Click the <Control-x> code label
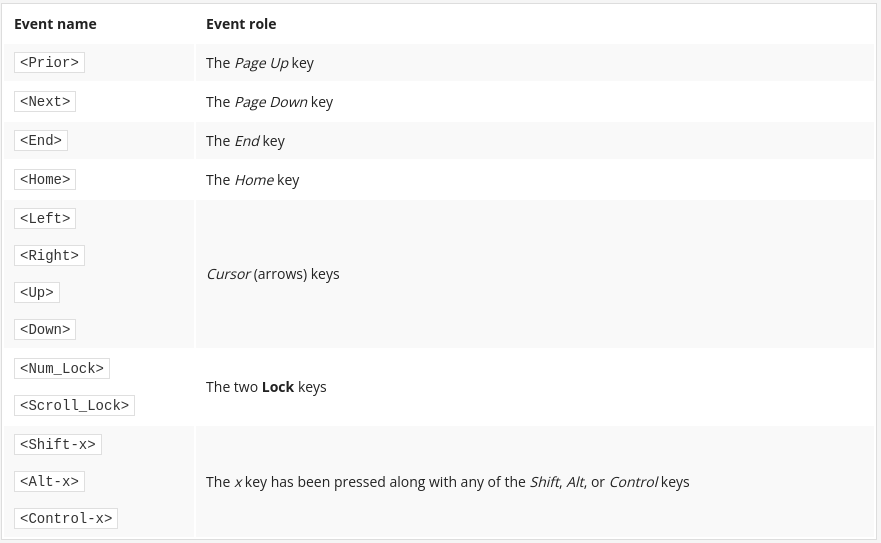The width and height of the screenshot is (881, 543). [66, 519]
